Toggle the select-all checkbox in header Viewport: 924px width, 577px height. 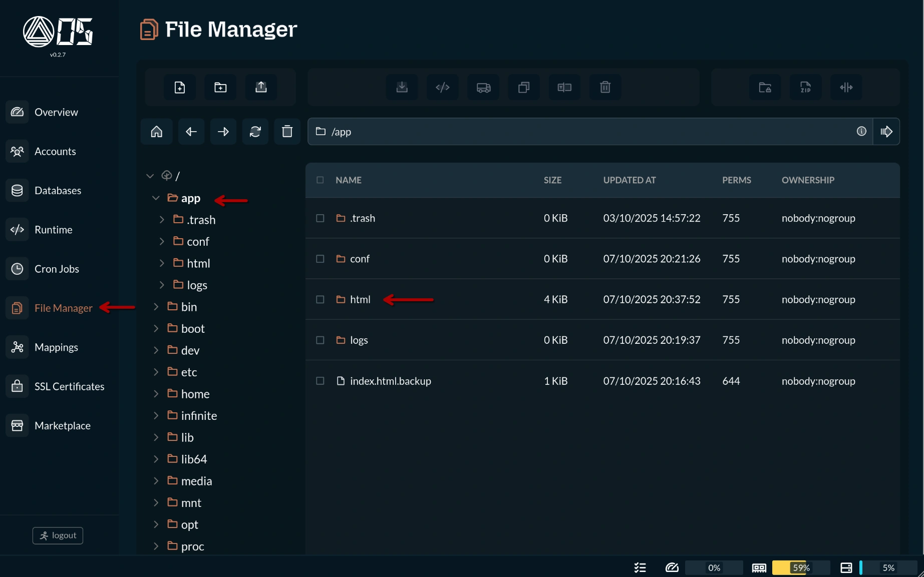(320, 180)
